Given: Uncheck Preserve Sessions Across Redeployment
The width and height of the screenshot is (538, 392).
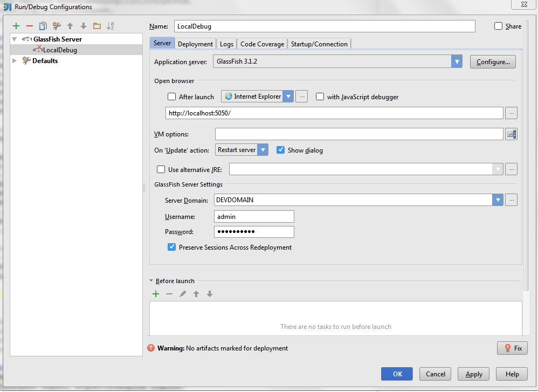Looking at the screenshot, I should click(172, 247).
